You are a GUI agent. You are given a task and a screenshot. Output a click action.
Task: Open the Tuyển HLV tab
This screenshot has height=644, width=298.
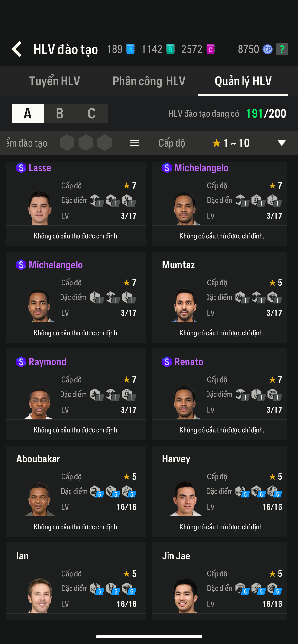coord(55,81)
